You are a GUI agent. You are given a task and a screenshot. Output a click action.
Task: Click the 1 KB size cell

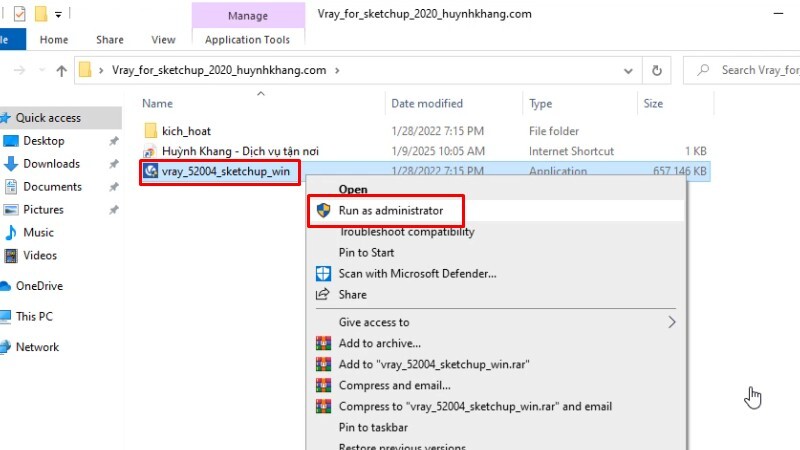coord(696,151)
